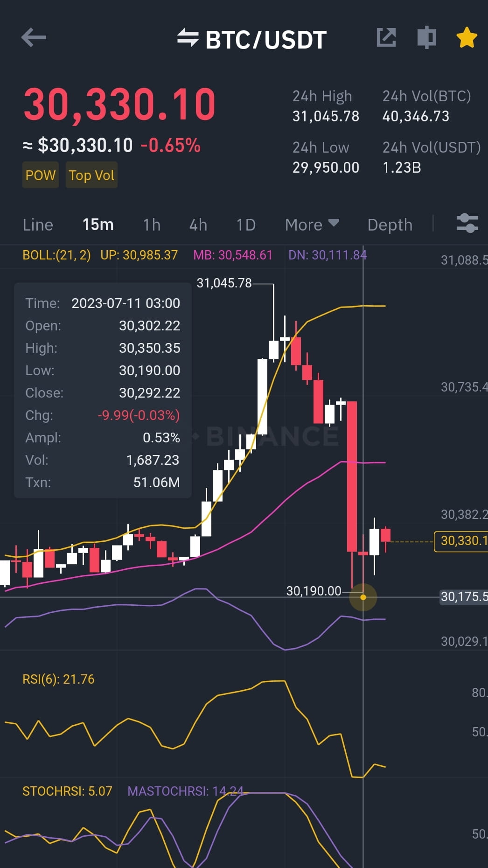Image resolution: width=488 pixels, height=868 pixels.
Task: Toggle the favorite star for BTC/USDT
Action: tap(466, 37)
